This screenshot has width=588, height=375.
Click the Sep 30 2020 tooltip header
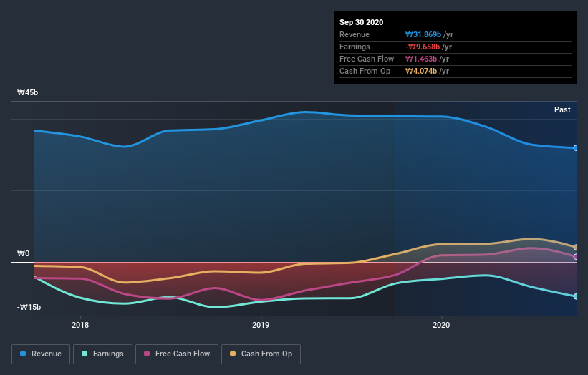[361, 22]
